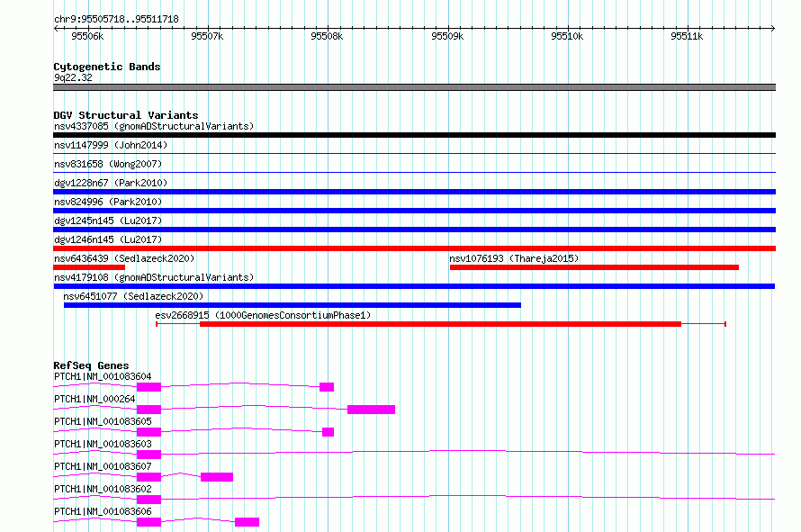The image size is (801, 532).
Task: Click the 95506k ruler tick label
Action: (x=87, y=36)
